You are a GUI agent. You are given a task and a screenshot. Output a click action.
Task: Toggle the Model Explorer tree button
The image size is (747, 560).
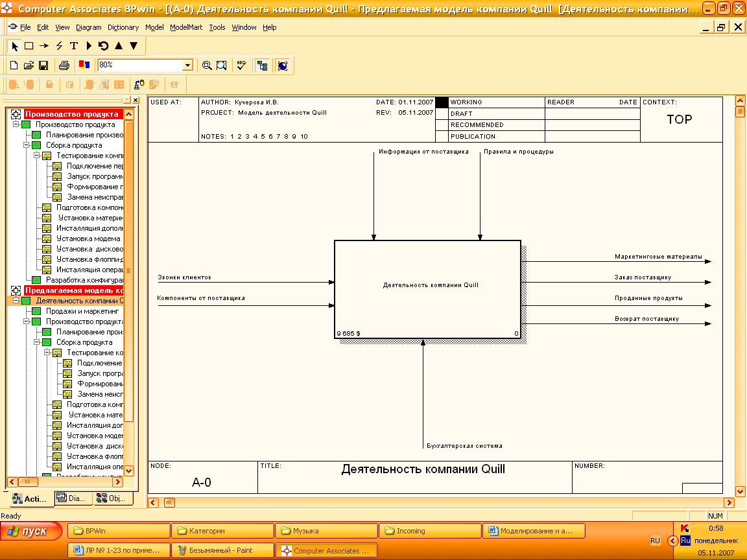pyautogui.click(x=262, y=65)
